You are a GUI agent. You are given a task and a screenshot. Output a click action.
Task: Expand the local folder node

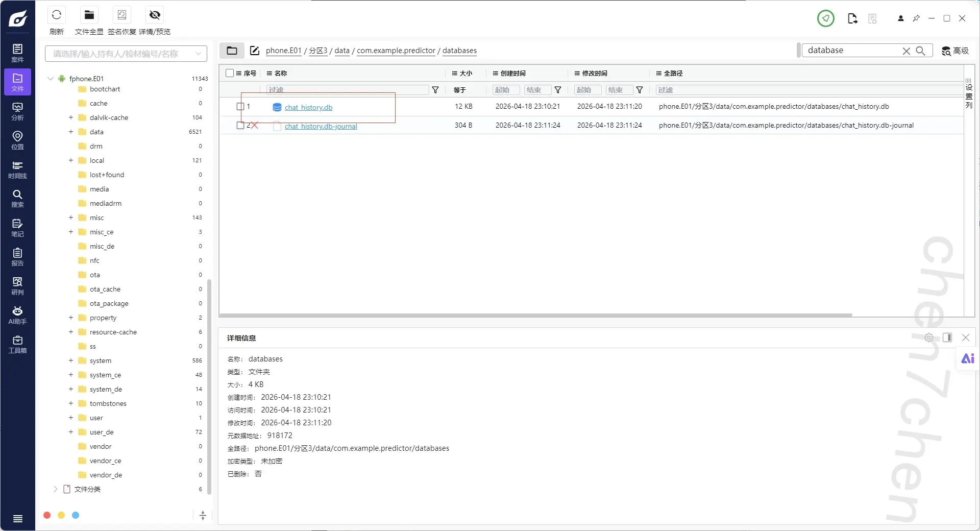(71, 160)
